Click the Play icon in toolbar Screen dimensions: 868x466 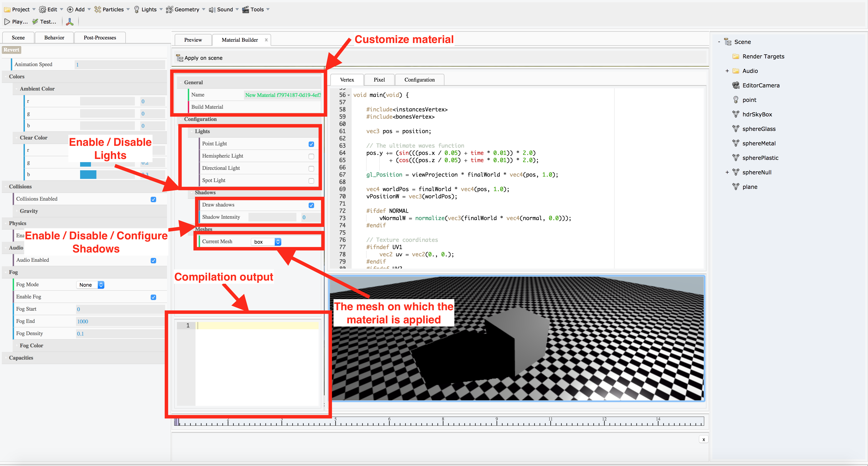point(7,22)
